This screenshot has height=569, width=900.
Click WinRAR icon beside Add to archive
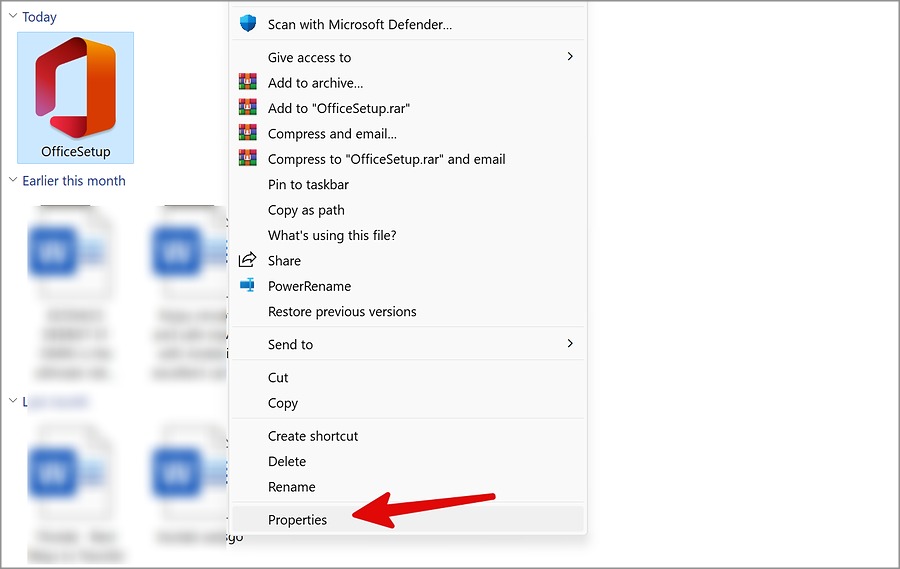(x=248, y=82)
